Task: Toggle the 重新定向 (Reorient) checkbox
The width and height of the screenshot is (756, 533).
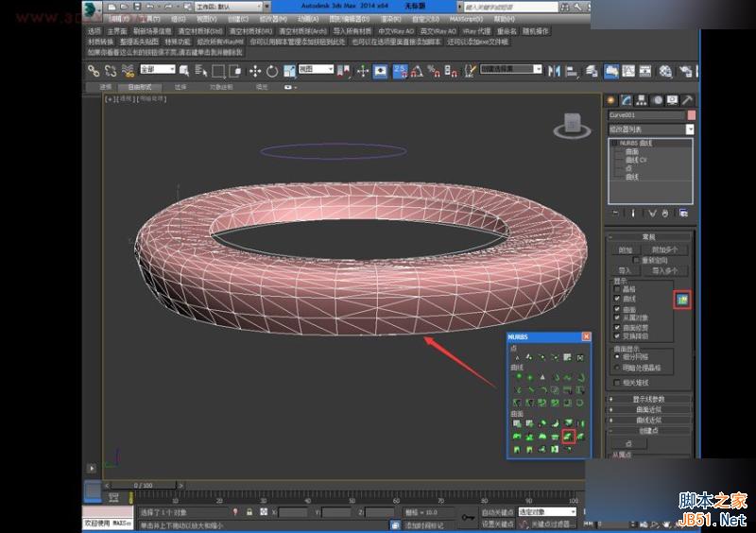Action: click(636, 260)
